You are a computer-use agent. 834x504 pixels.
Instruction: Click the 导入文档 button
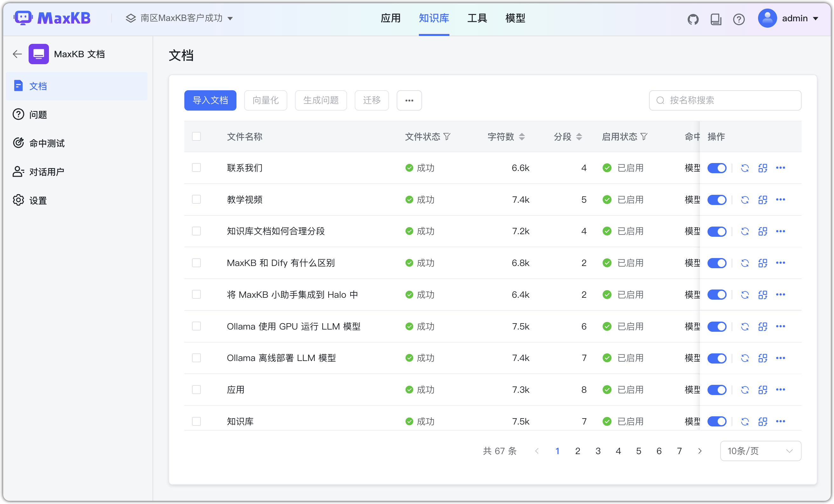(x=210, y=100)
